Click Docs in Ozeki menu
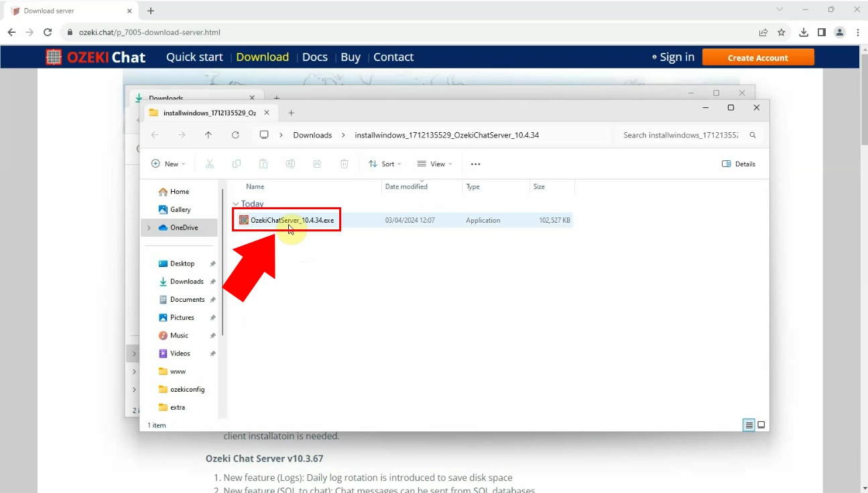Image resolution: width=868 pixels, height=493 pixels. tap(315, 57)
